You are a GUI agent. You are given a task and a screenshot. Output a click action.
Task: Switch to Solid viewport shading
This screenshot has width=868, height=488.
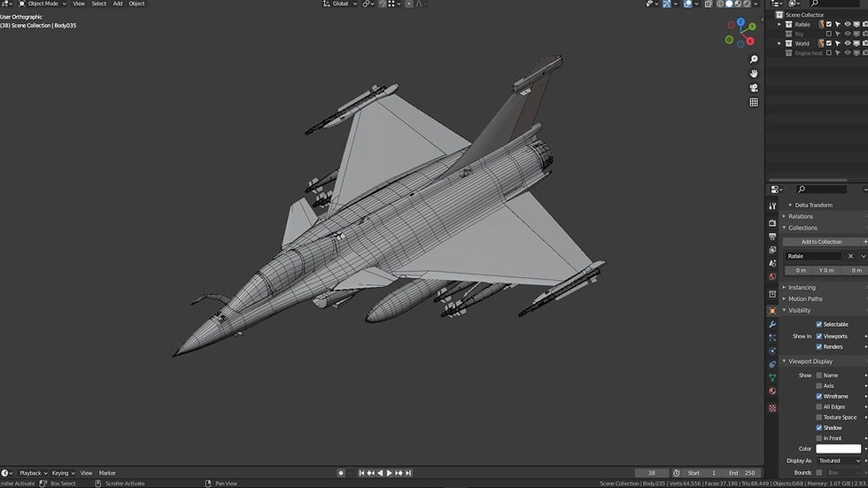pyautogui.click(x=729, y=4)
